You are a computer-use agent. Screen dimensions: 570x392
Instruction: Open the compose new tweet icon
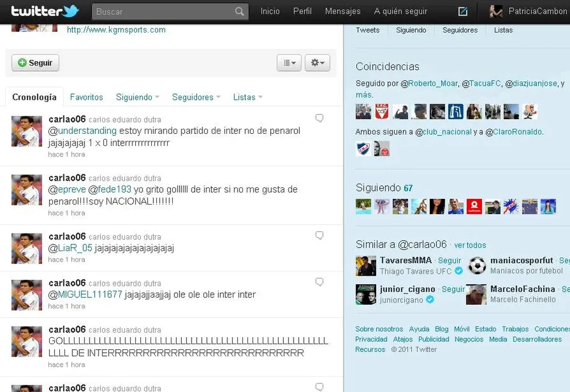(463, 11)
